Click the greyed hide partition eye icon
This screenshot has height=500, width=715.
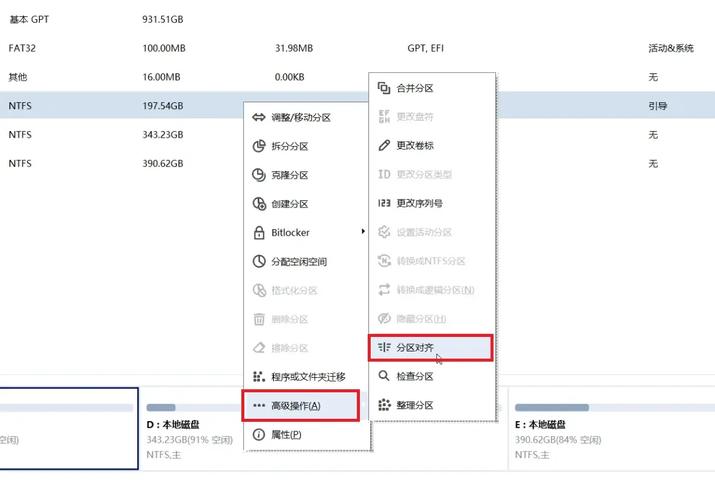[384, 318]
